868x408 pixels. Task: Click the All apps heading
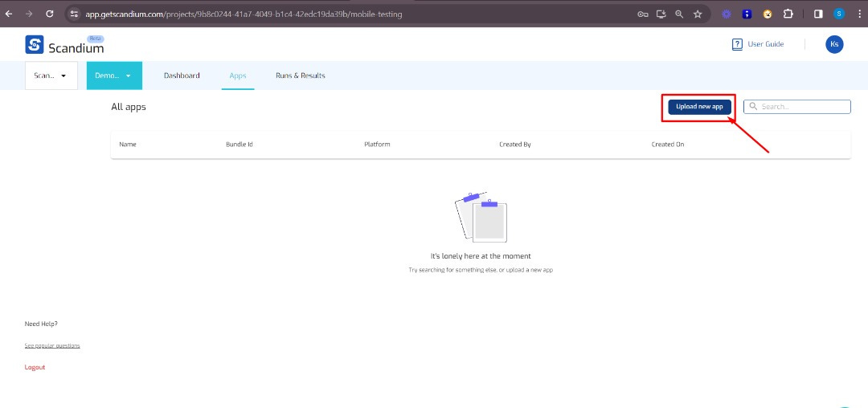(x=129, y=107)
